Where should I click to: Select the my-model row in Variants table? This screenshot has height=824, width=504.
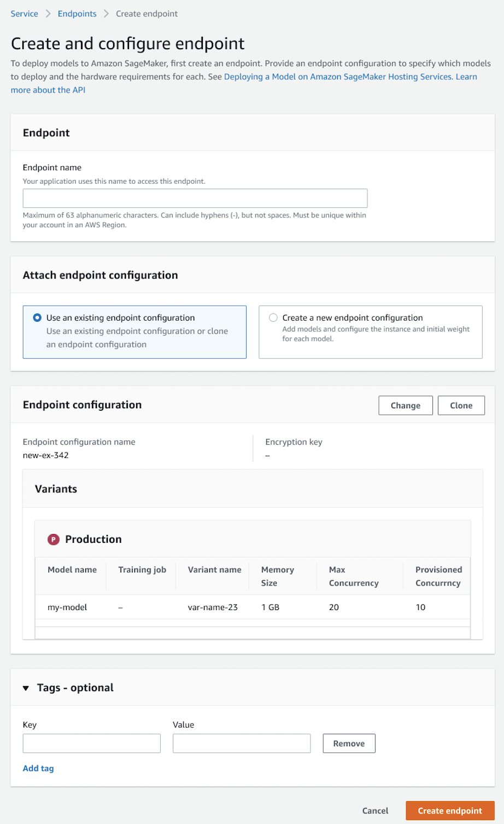click(67, 607)
